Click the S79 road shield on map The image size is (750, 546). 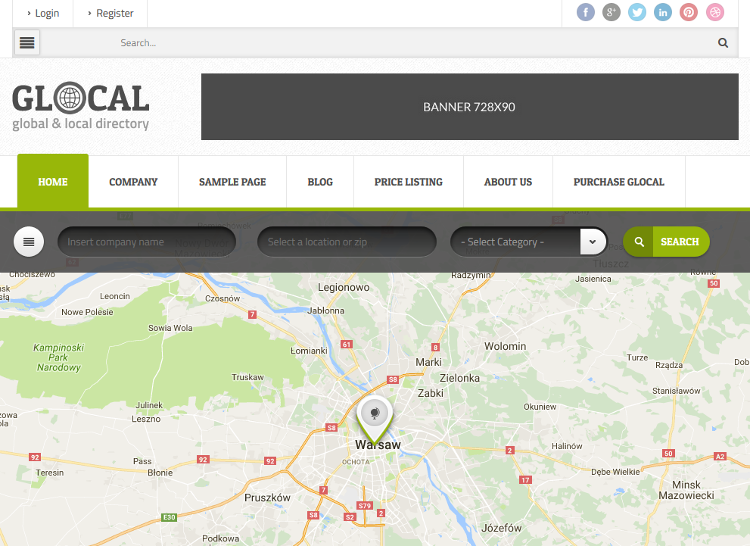365,505
